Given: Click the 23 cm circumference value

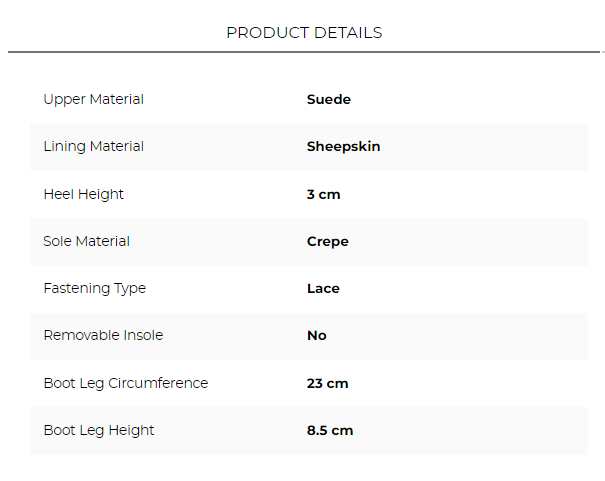Looking at the screenshot, I should tap(327, 383).
